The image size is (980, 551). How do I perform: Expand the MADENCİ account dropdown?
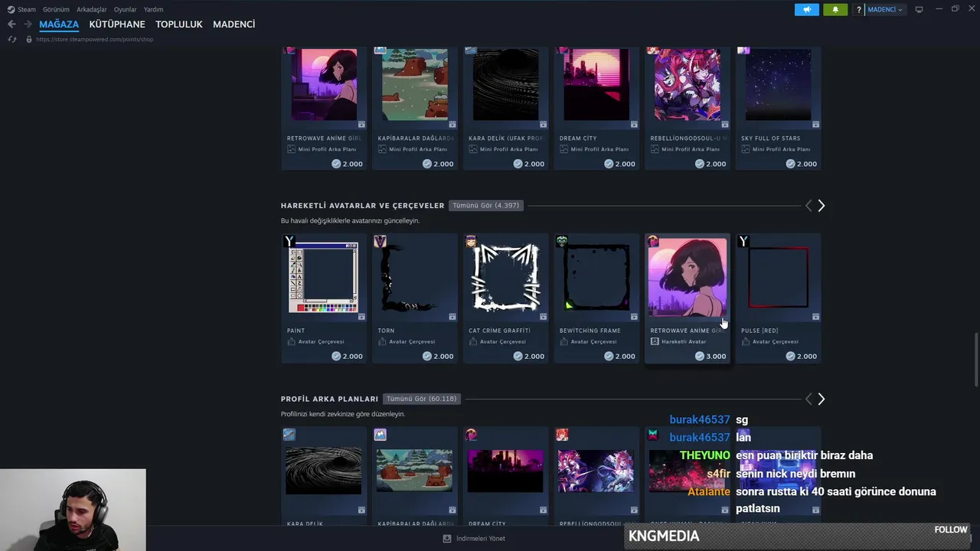tap(884, 9)
